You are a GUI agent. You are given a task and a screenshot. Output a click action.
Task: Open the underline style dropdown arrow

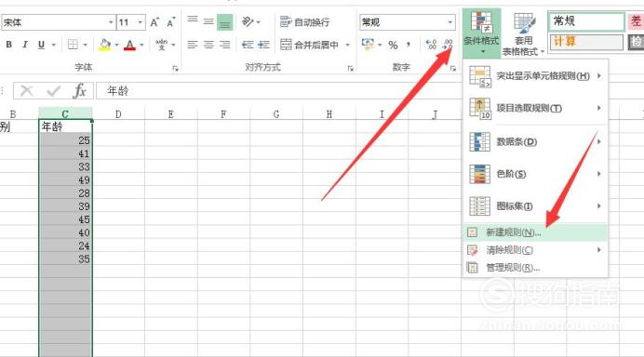(54, 45)
